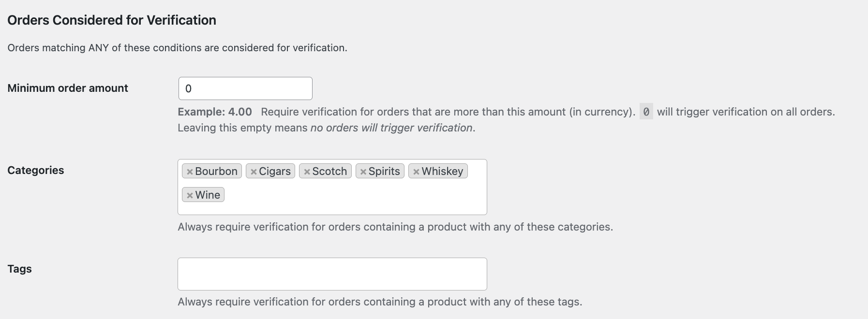Click the Wine chip label text

208,195
